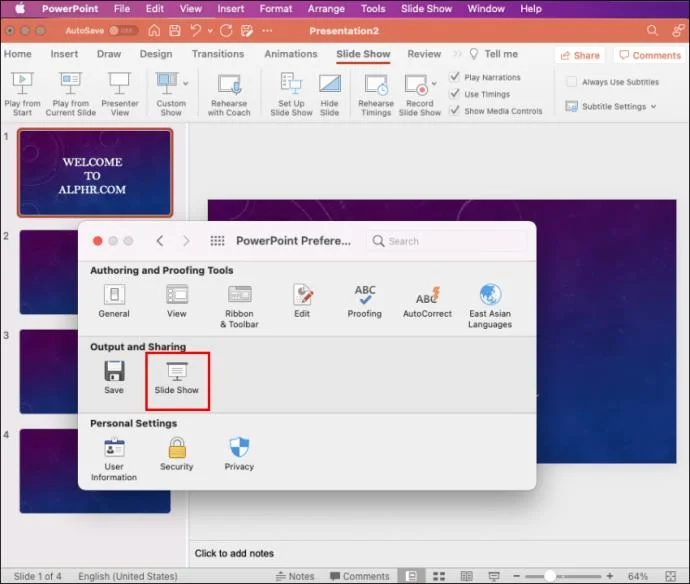Open Security preferences
This screenshot has width=690, height=584.
(177, 454)
